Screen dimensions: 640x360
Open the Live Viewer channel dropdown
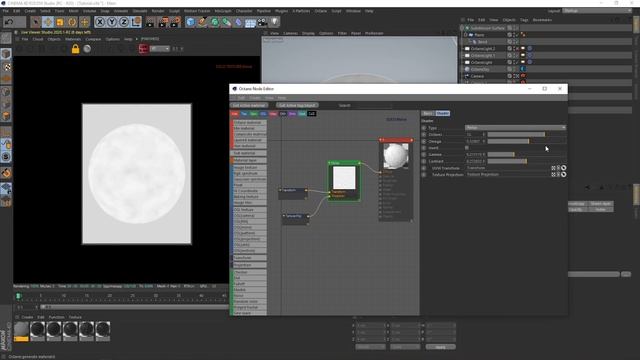(160, 49)
